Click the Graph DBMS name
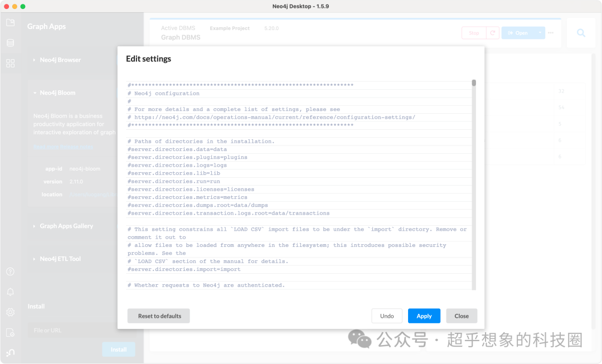 181,37
